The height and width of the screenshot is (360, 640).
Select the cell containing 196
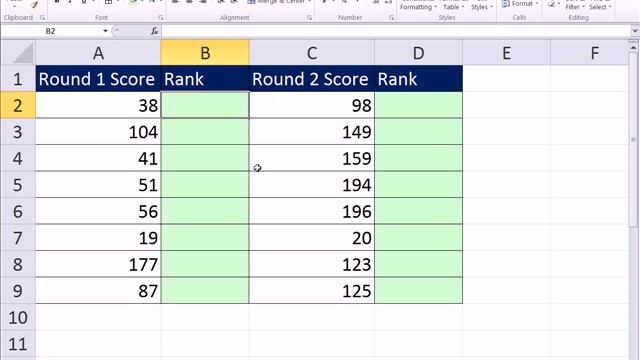coord(312,211)
